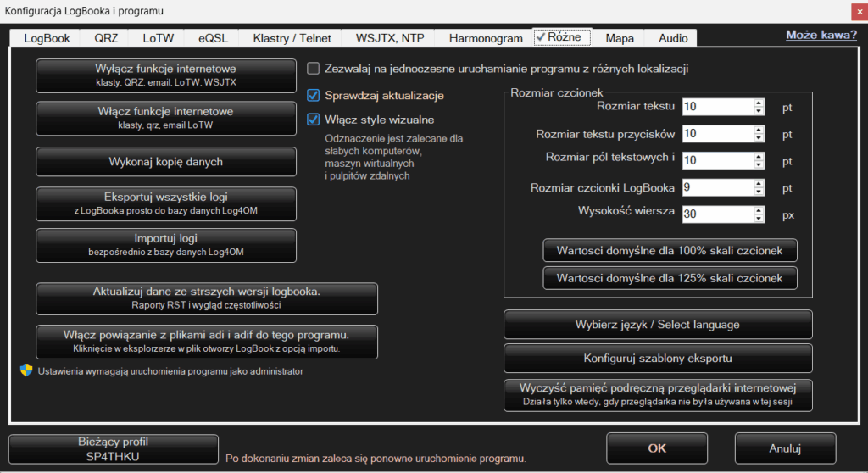Enable simultaneous program launch from different locations
This screenshot has width=868, height=473.
[x=314, y=69]
